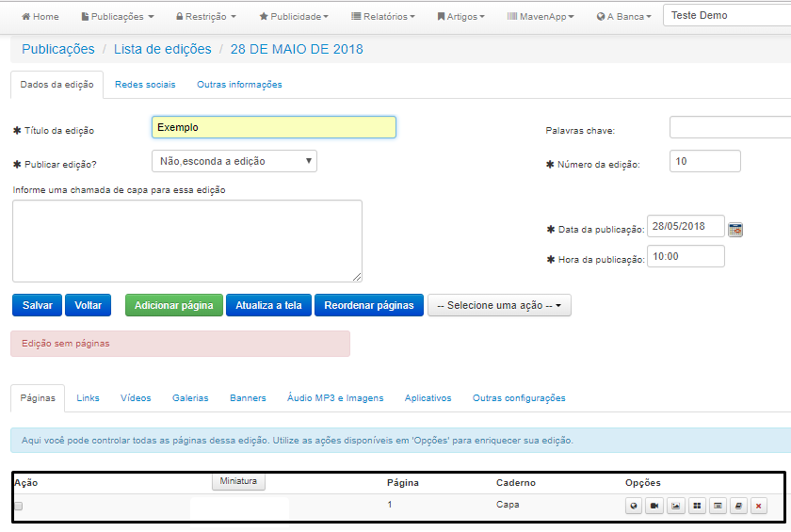Image resolution: width=791 pixels, height=532 pixels.
Task: Click the chamada de capa text area
Action: 187,242
